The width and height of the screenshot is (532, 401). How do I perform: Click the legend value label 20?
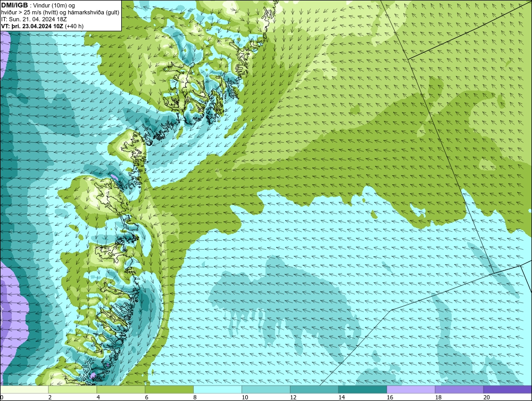click(x=487, y=397)
